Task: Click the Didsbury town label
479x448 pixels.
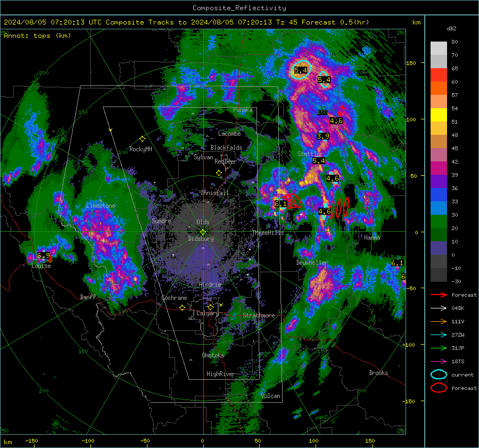Action: point(201,239)
